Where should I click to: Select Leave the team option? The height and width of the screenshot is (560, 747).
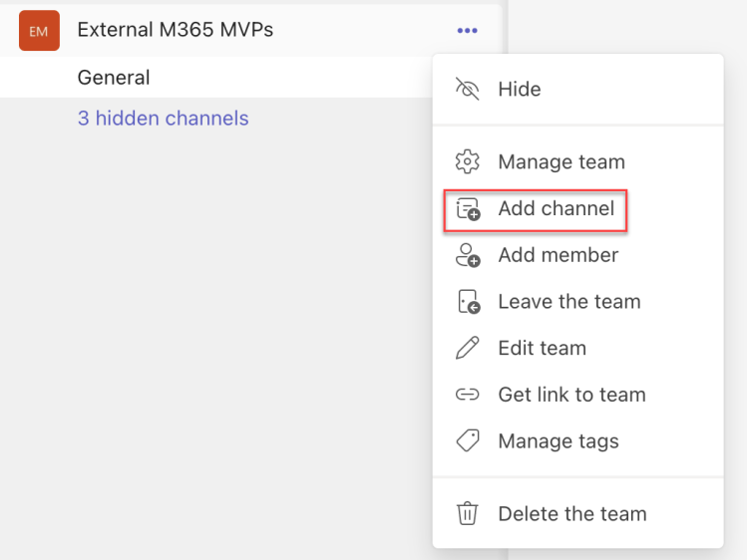coord(577,302)
